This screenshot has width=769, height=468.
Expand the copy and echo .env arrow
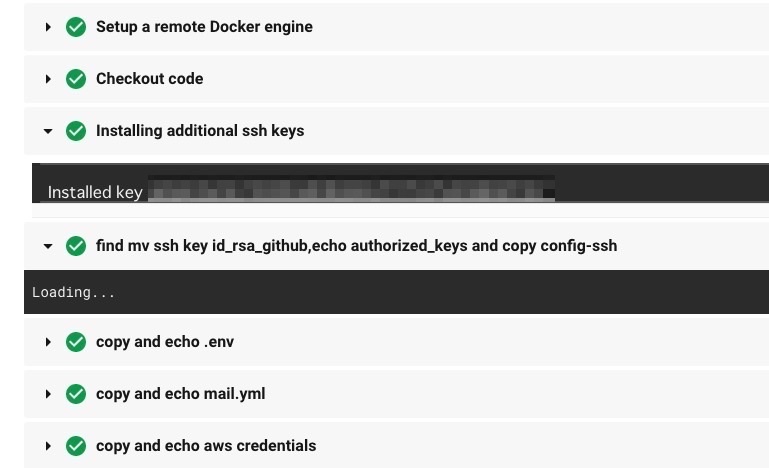[48, 342]
